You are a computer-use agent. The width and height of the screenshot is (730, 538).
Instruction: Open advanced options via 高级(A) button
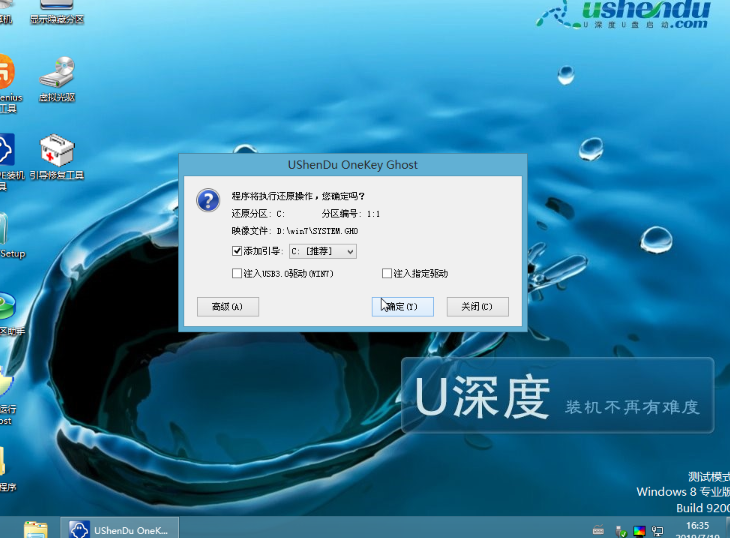228,307
